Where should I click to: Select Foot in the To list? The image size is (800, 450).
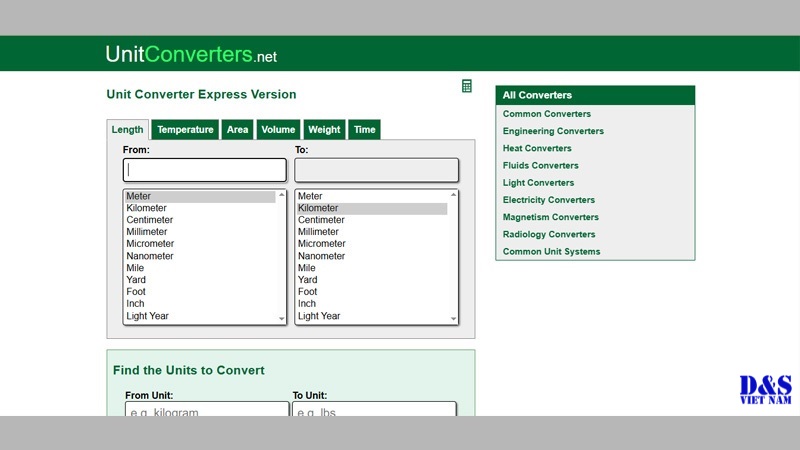(x=372, y=292)
